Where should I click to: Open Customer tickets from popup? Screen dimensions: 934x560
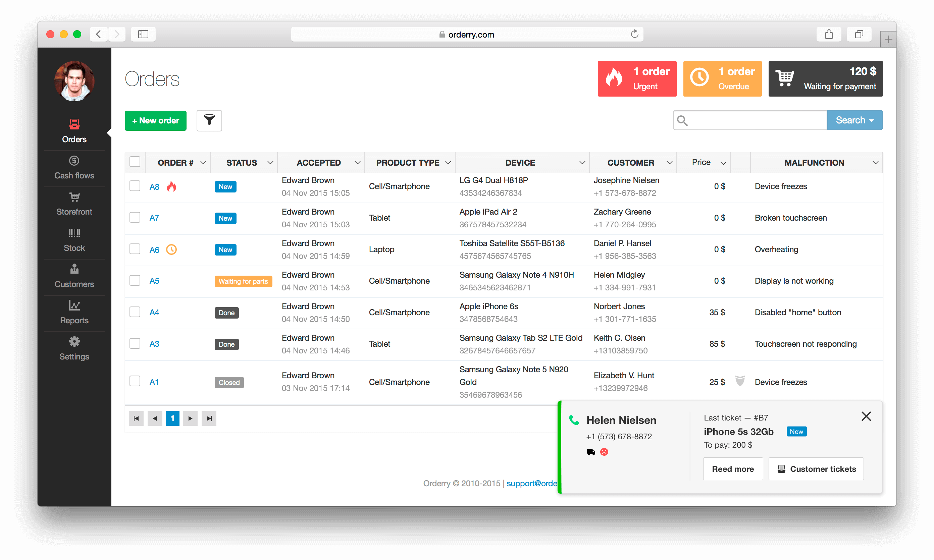pyautogui.click(x=816, y=469)
